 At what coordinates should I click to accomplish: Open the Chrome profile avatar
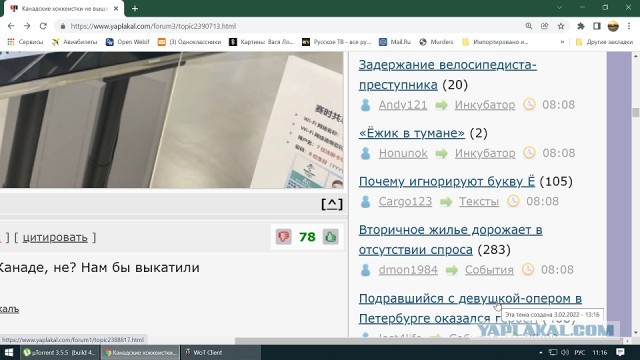click(613, 26)
